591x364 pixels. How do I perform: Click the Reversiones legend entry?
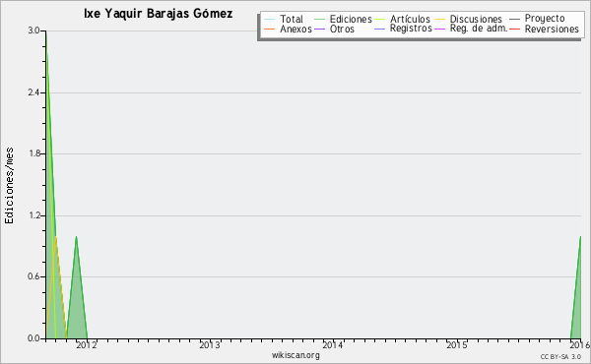pos(545,29)
